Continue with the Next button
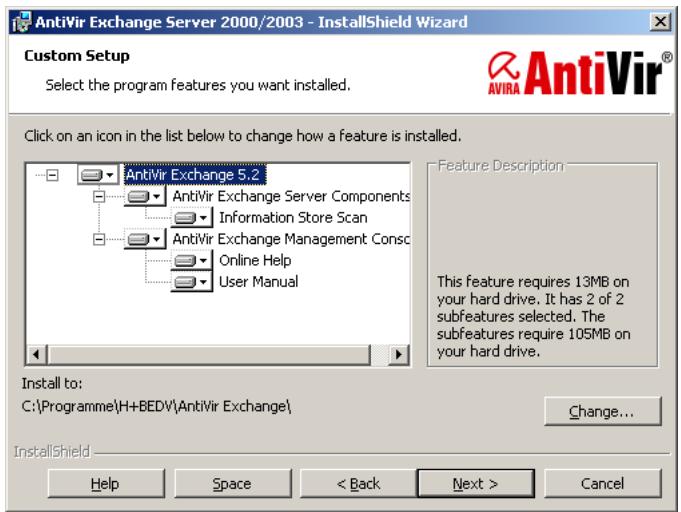The height and width of the screenshot is (512, 681). coord(476,483)
